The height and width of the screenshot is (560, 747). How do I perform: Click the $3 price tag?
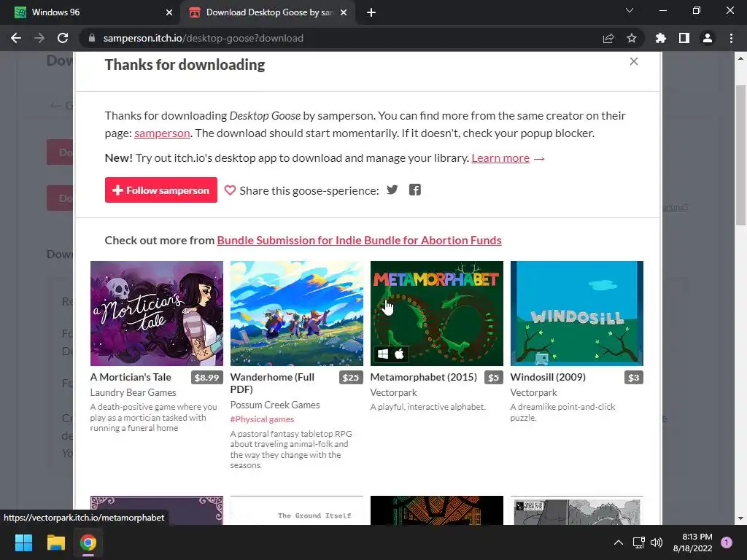click(x=634, y=378)
